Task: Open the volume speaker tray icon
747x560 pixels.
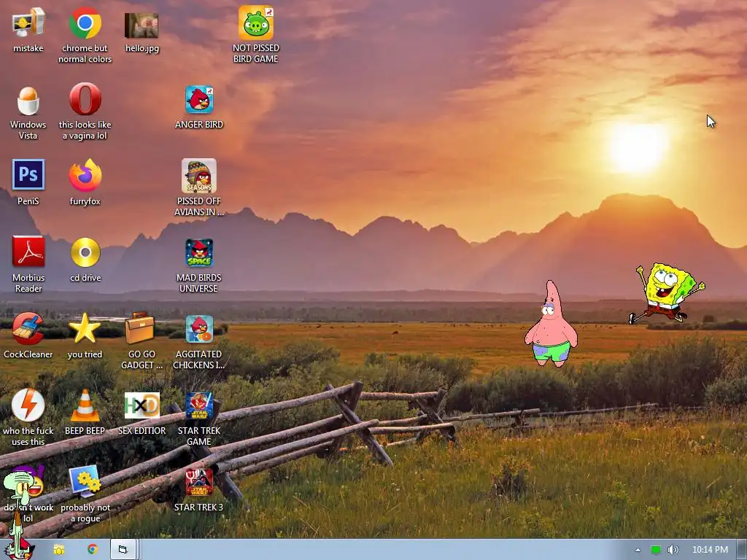Action: click(673, 550)
